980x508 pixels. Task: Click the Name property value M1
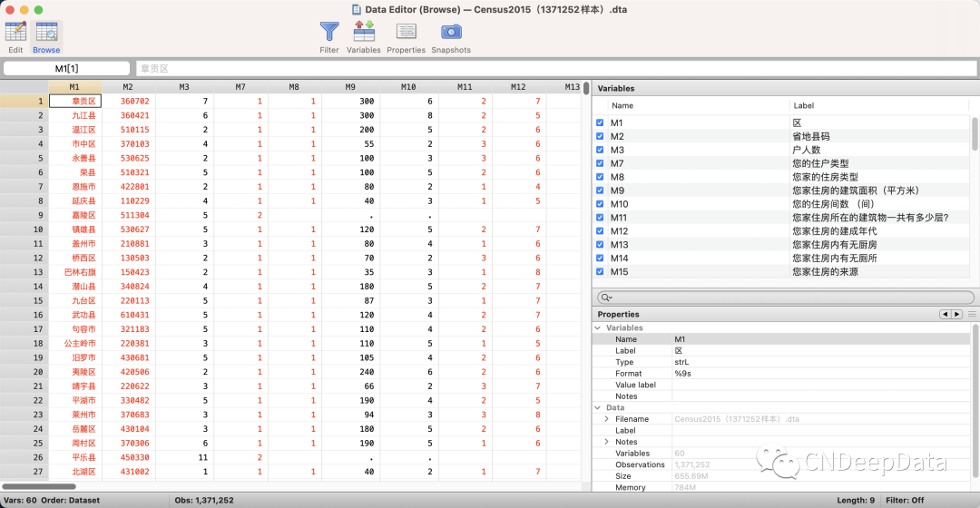680,339
